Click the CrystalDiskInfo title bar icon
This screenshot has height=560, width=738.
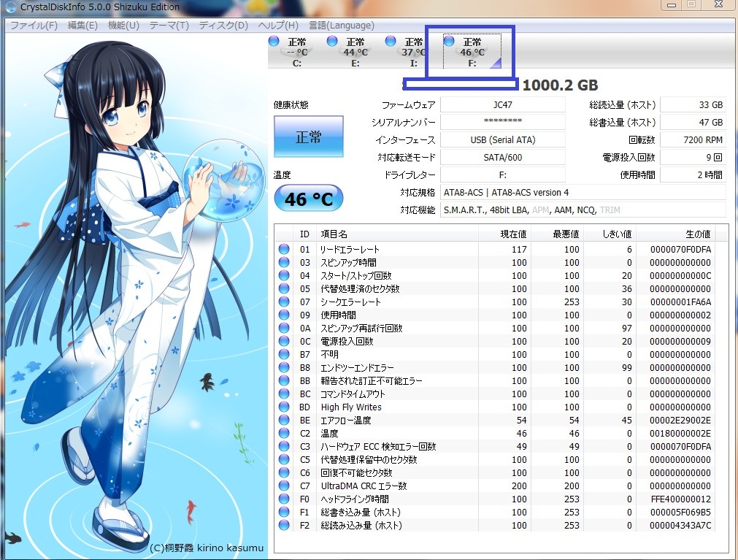[x=10, y=7]
